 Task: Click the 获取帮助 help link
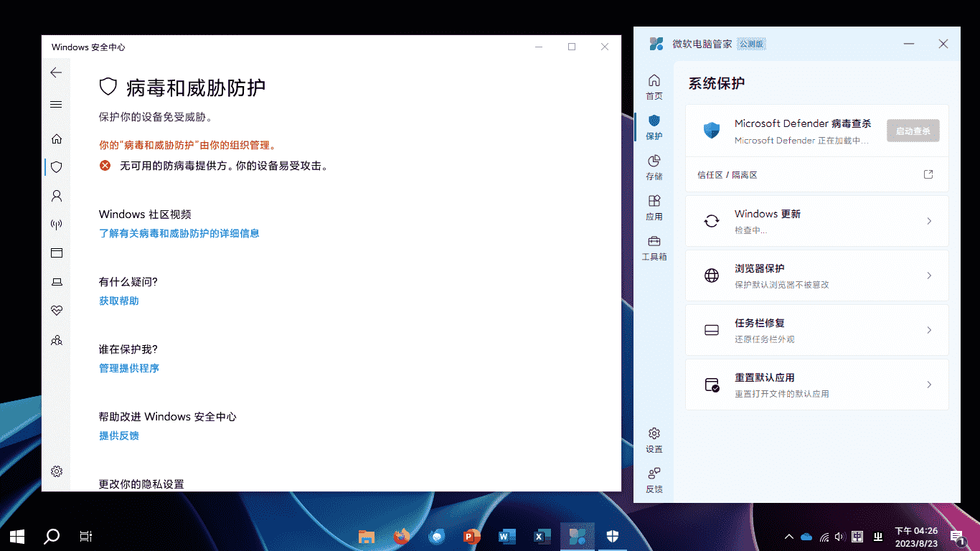119,301
